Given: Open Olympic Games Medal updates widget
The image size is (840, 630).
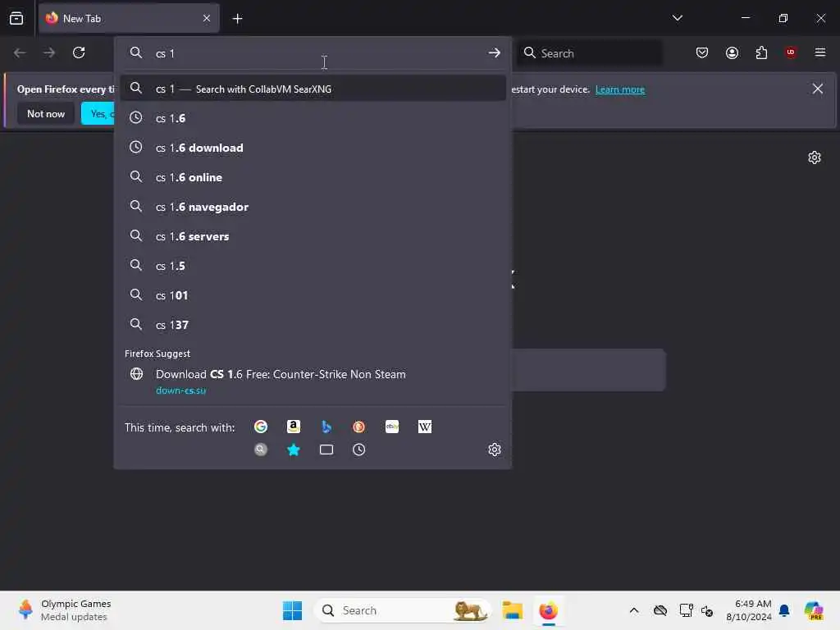Looking at the screenshot, I should (x=64, y=610).
